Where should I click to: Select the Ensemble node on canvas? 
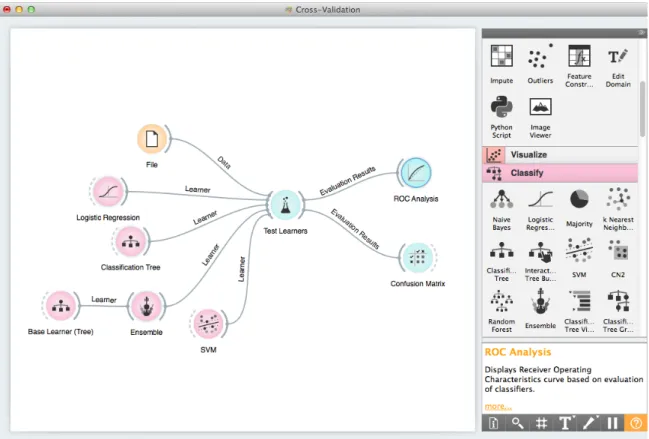coord(146,306)
